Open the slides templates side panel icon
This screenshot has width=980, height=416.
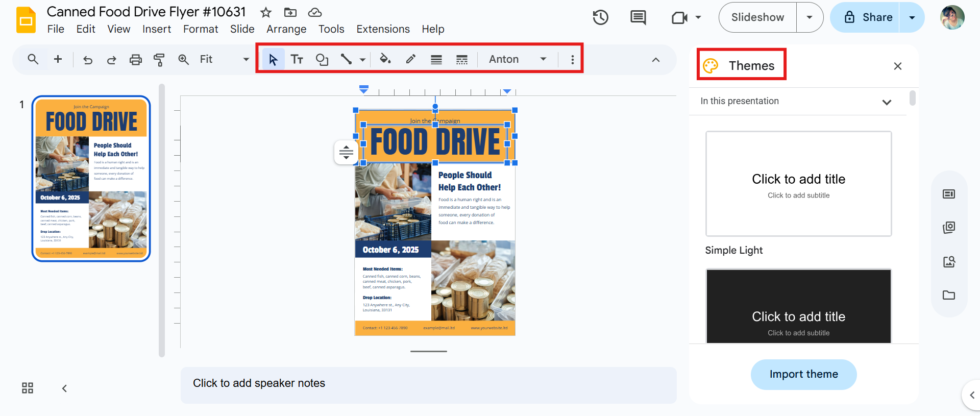(x=949, y=194)
